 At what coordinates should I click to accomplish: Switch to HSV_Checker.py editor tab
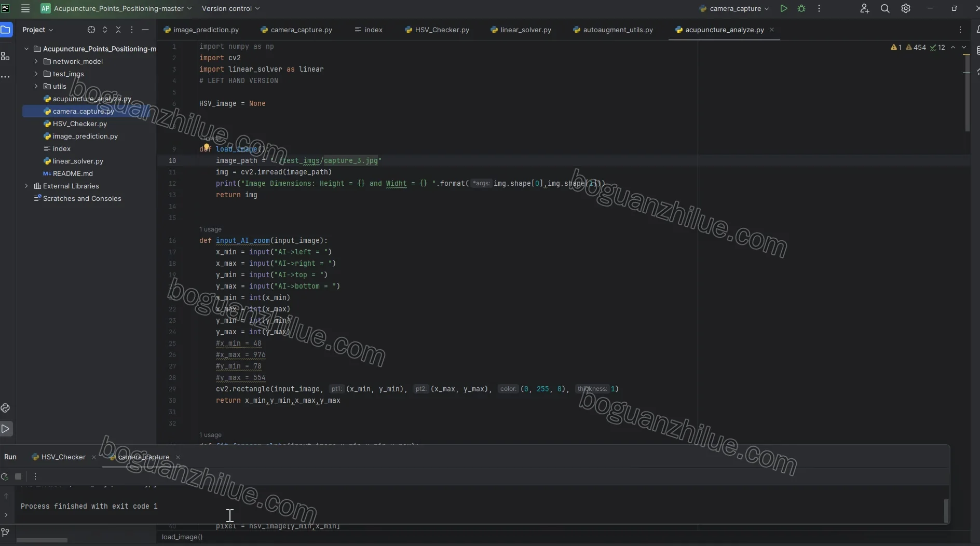click(437, 30)
